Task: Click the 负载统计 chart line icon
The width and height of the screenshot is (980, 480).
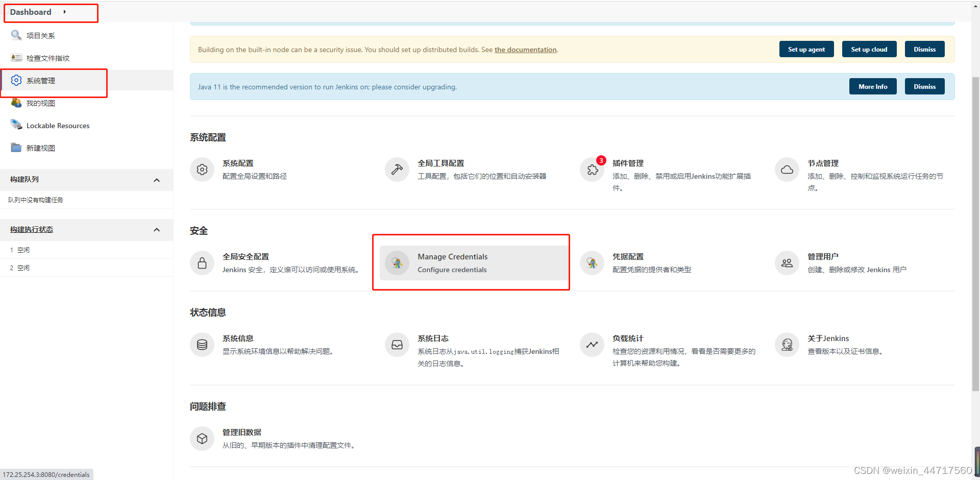Action: point(592,345)
